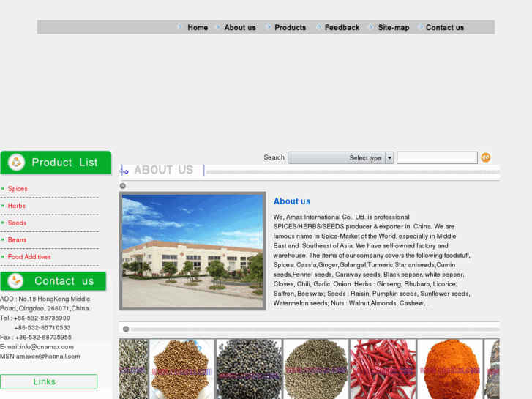532x399 pixels.
Task: Open the Seeds category link
Action: [x=18, y=223]
